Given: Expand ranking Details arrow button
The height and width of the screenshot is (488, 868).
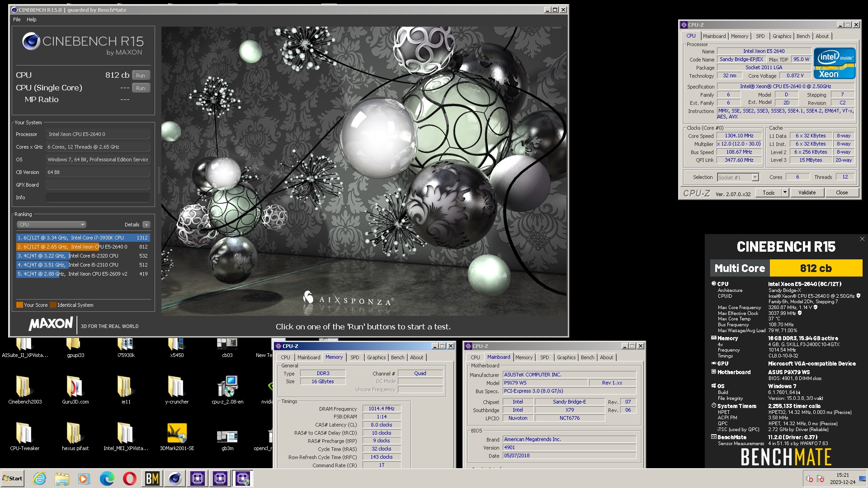Looking at the screenshot, I should [x=146, y=225].
